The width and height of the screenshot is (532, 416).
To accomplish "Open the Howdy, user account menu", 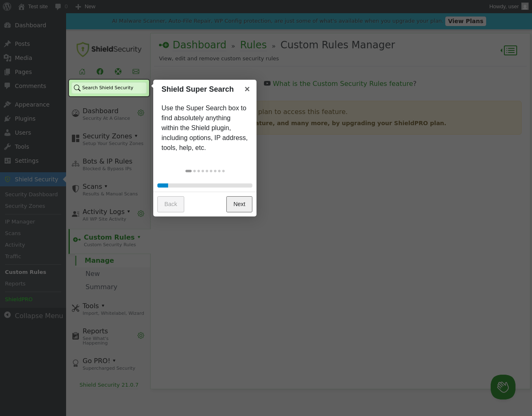I will tap(508, 7).
